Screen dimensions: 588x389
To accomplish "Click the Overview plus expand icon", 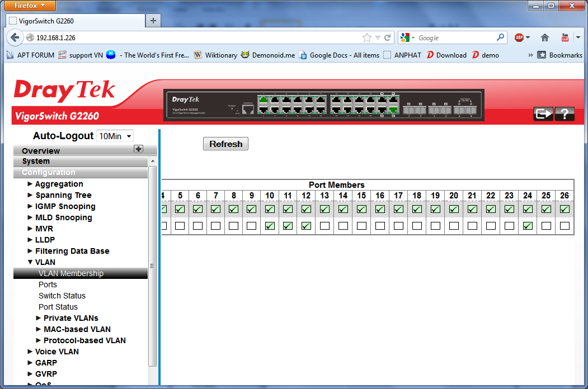I will click(138, 149).
